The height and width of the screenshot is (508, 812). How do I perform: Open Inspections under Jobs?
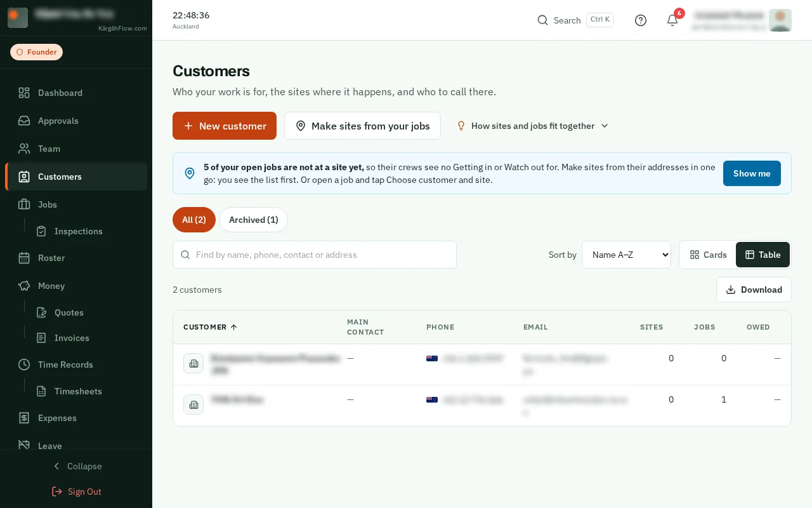(89, 231)
